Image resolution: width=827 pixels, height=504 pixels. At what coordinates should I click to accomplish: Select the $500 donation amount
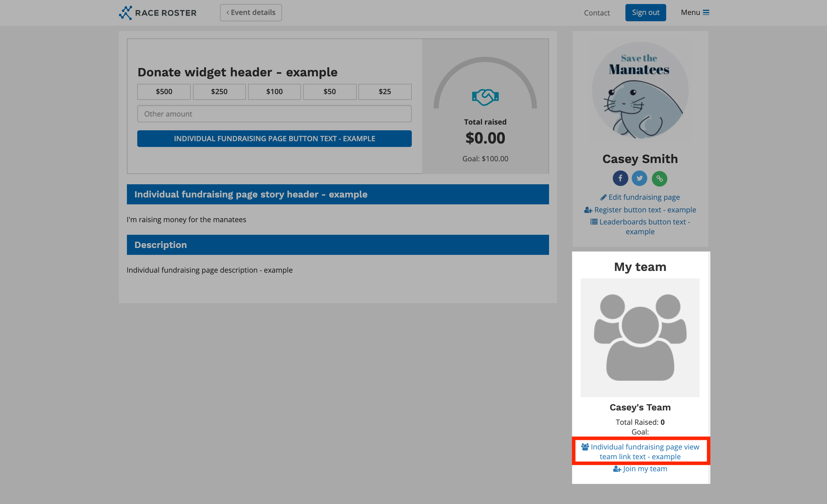pos(164,92)
